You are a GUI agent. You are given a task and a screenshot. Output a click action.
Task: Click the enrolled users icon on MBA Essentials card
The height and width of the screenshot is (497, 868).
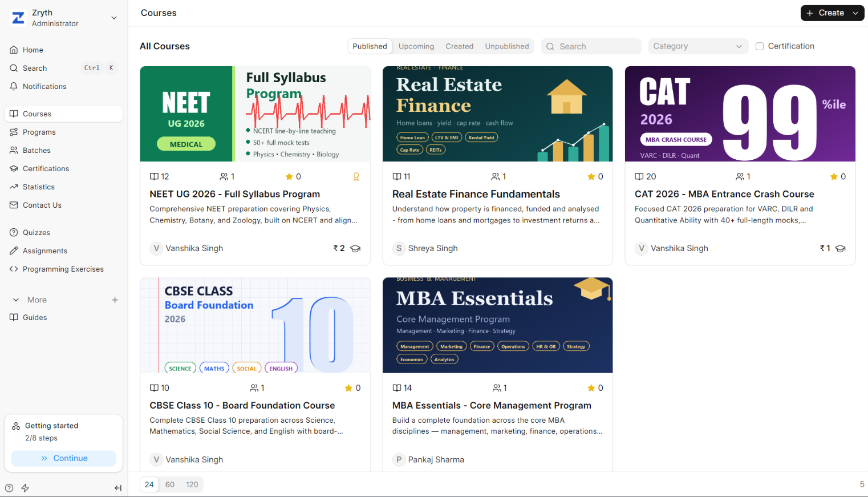point(497,388)
